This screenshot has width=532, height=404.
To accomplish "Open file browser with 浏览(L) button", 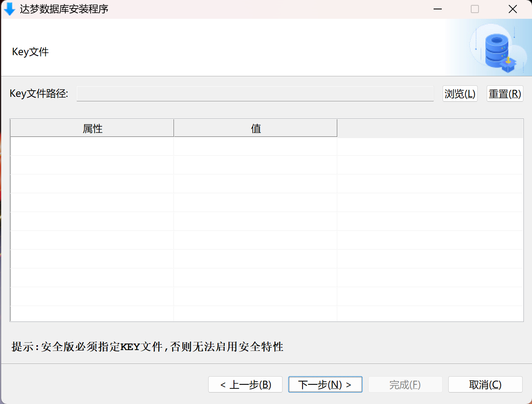I will point(460,94).
